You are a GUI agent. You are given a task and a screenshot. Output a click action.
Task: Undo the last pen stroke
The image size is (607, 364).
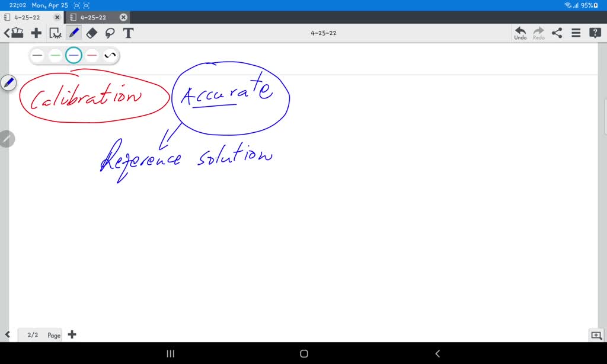[x=520, y=33]
